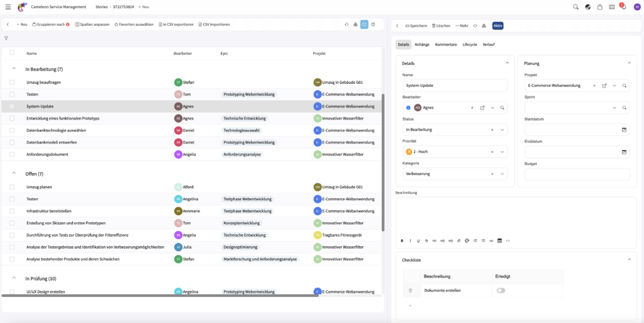Switch to the Kommentare tab
This screenshot has height=323, width=644.
(446, 45)
